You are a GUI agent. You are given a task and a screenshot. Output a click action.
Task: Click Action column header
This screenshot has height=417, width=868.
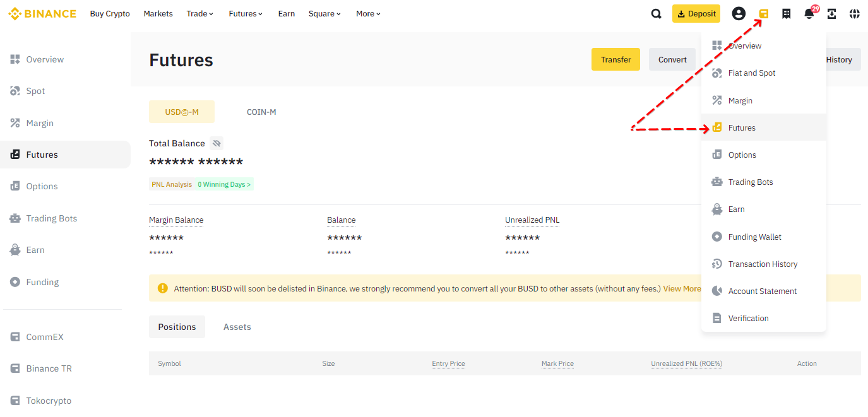point(807,363)
